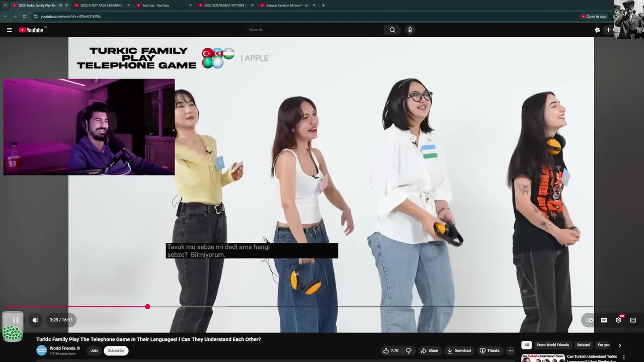This screenshot has height=362, width=644.
Task: Switch to Babacık Kandırdı Mı Seni tab
Action: point(287,5)
